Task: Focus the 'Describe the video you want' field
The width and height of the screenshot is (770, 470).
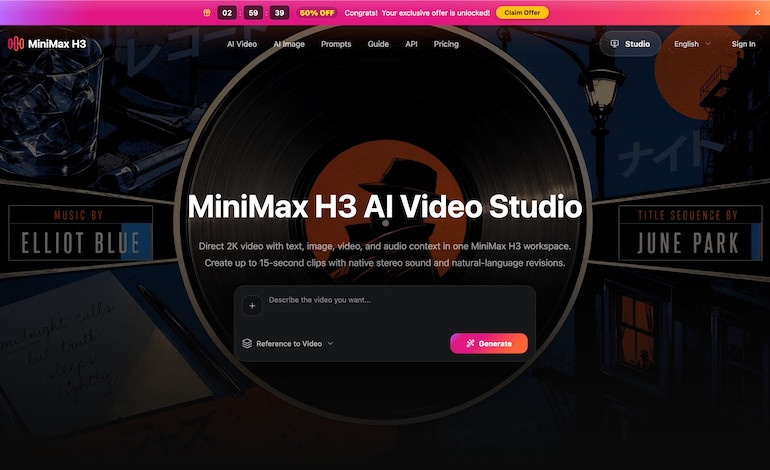Action: (398, 307)
